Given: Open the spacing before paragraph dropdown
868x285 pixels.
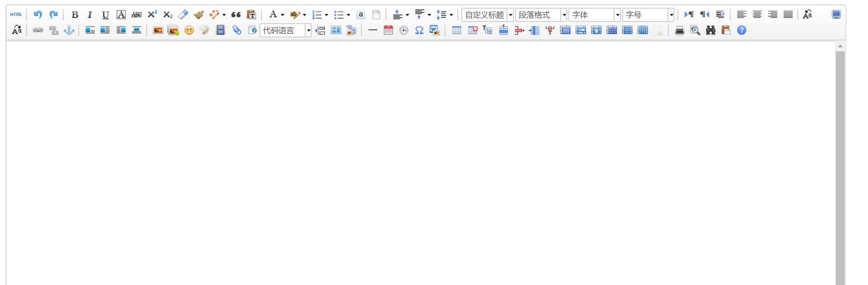Looking at the screenshot, I should coord(407,15).
